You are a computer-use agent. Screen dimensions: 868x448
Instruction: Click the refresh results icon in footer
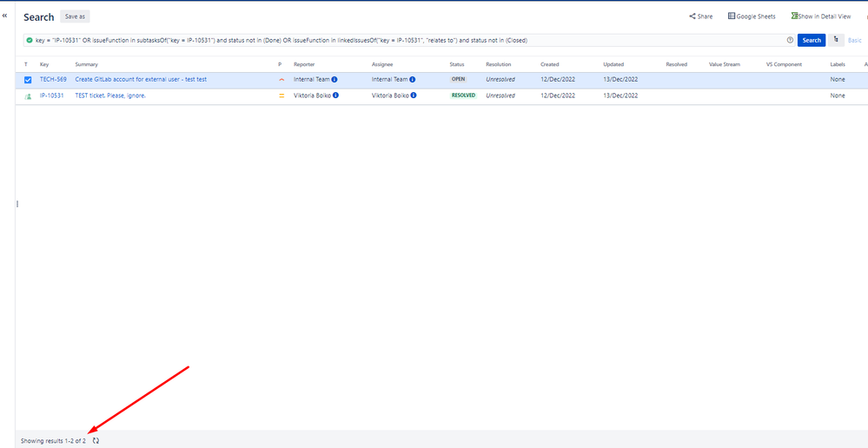pos(96,441)
